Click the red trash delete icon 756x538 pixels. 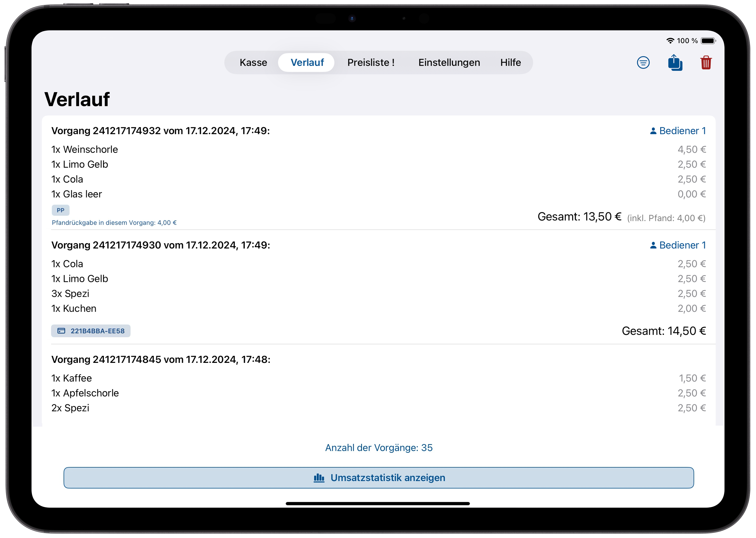click(706, 63)
